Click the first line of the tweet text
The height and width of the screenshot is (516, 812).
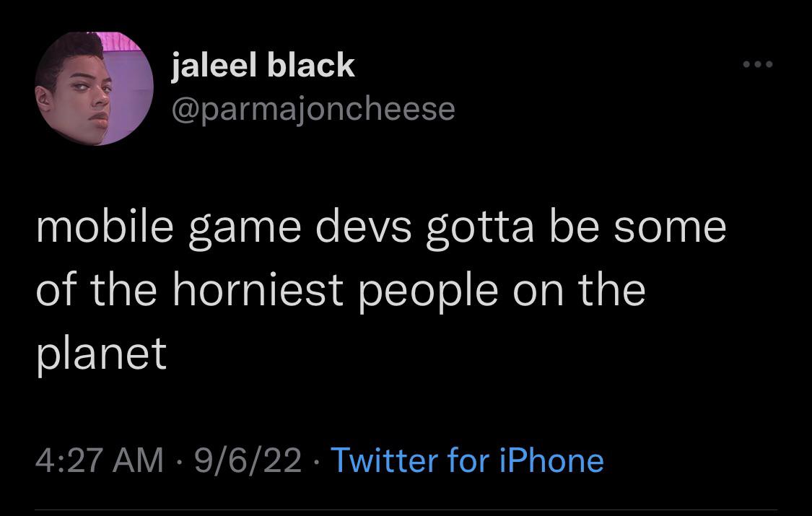tap(380, 226)
